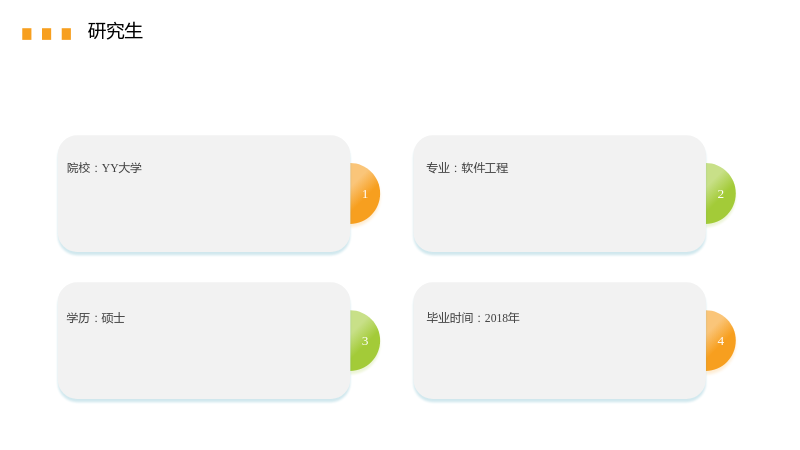The image size is (800, 450).
Task: Select the 2018年 text
Action: coord(502,318)
